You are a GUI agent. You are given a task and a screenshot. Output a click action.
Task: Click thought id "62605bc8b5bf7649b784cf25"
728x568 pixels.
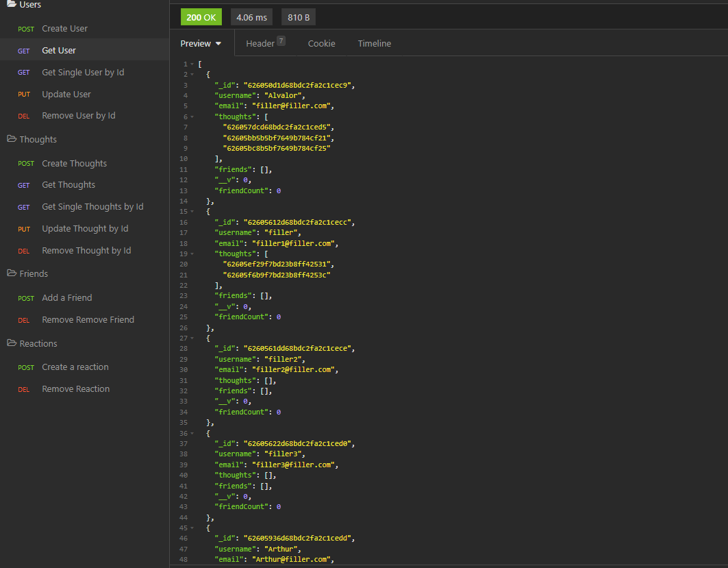click(277, 148)
